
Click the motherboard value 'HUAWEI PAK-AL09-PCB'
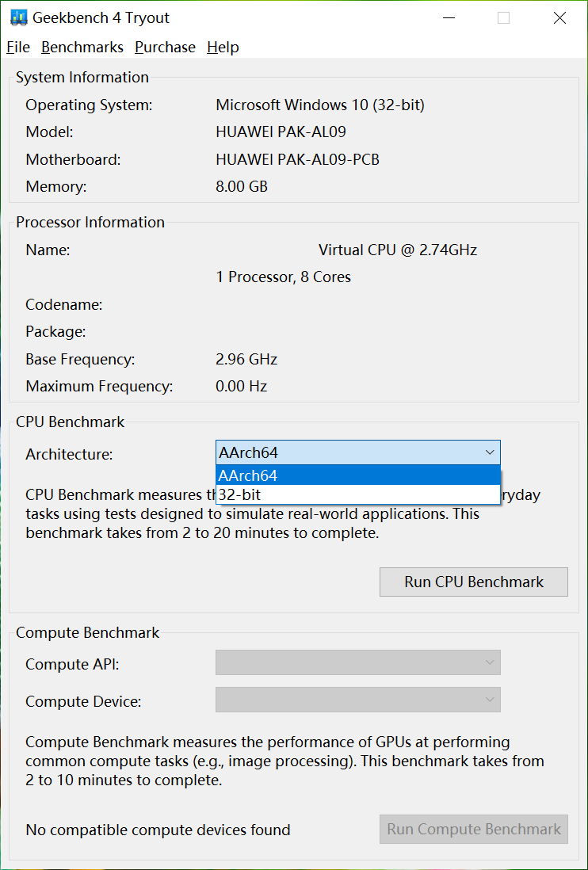(298, 160)
